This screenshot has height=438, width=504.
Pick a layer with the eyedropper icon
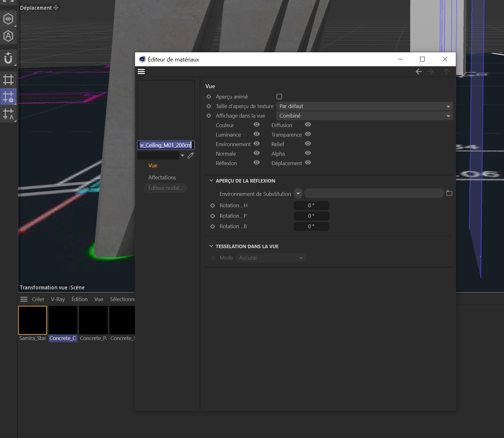(x=191, y=155)
